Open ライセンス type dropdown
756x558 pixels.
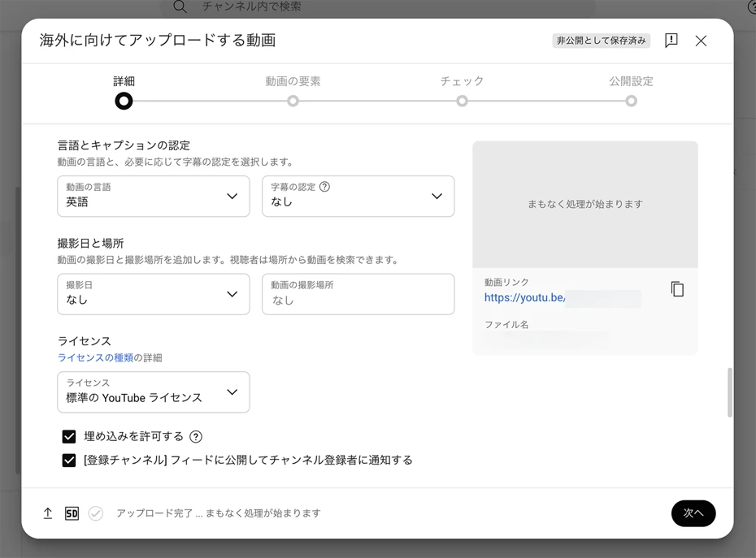(x=154, y=392)
